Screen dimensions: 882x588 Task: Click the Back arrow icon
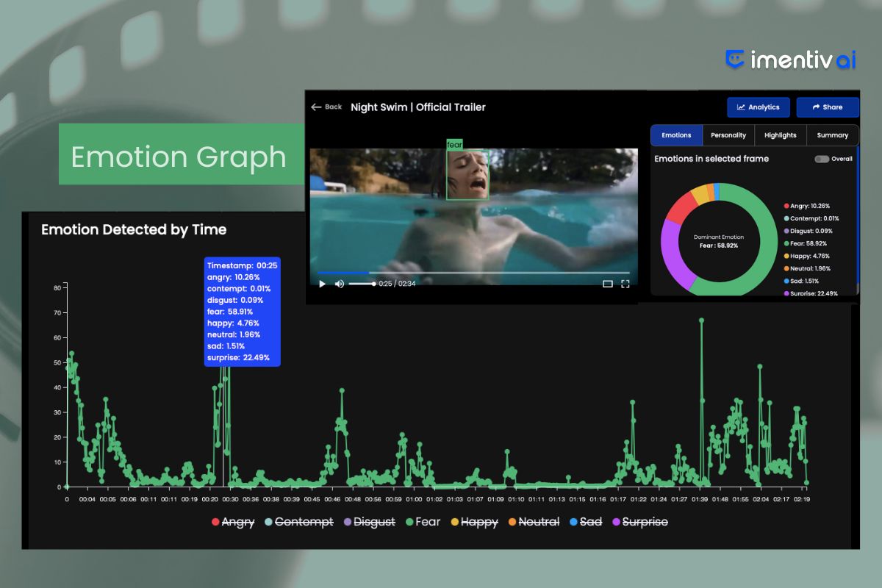[x=316, y=107]
